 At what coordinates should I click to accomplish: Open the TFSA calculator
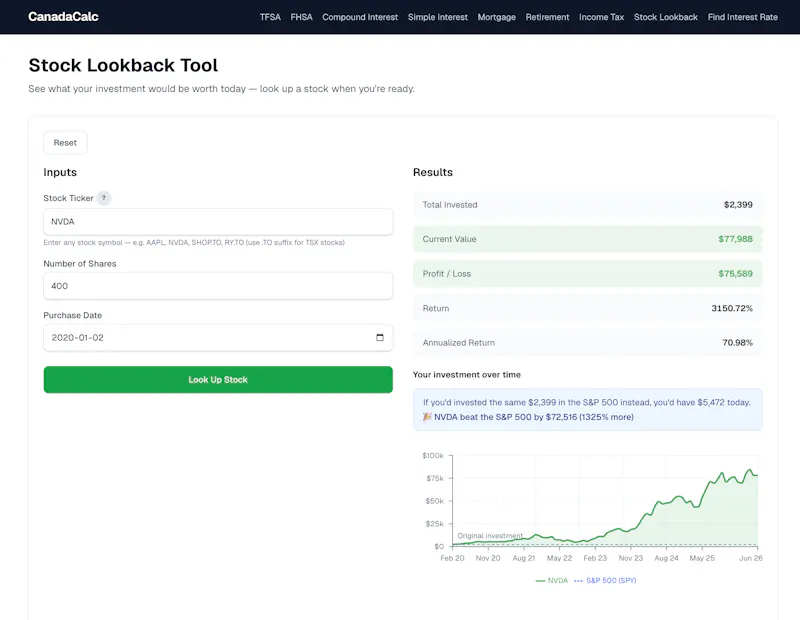270,17
